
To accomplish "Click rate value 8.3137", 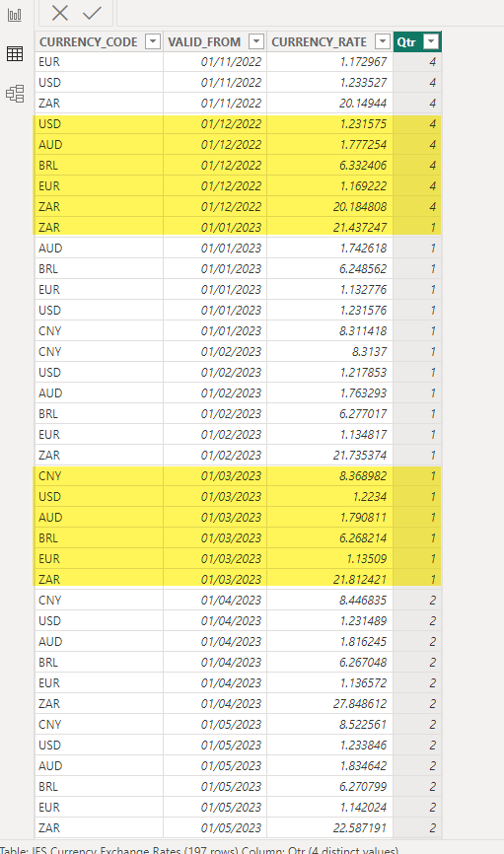I will click(x=370, y=352).
